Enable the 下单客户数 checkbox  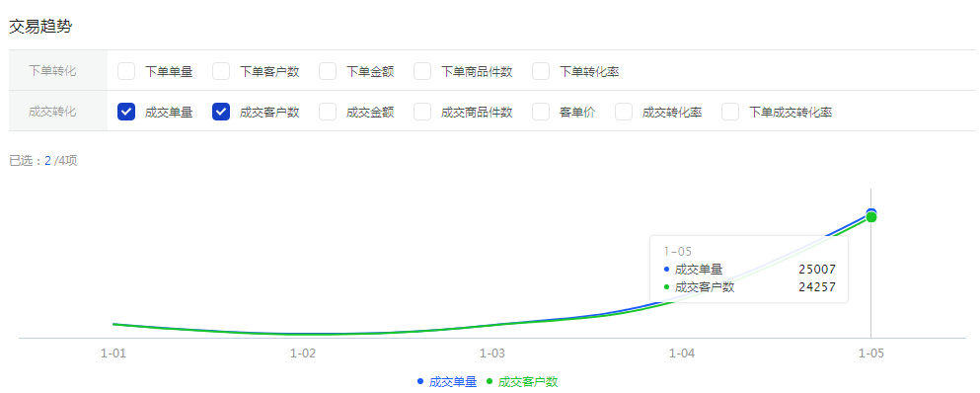[221, 71]
